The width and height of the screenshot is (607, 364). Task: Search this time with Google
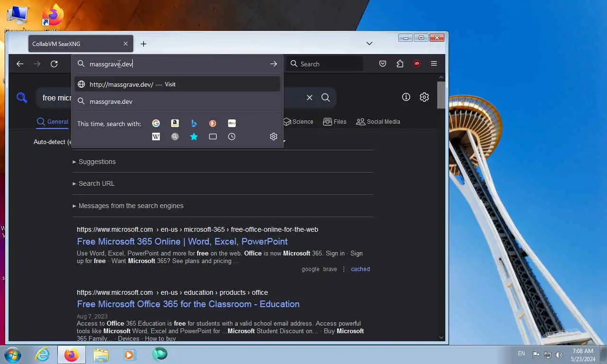pos(156,123)
